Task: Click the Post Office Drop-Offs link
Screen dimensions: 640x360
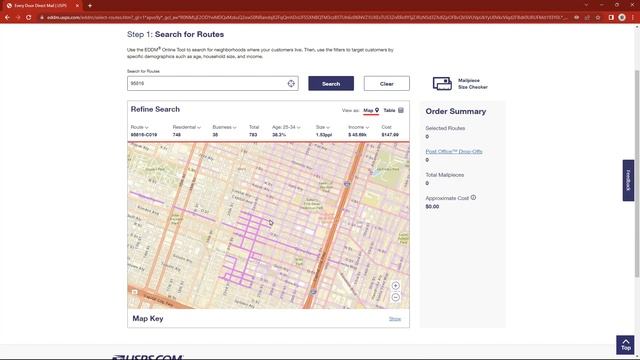Action: click(x=454, y=151)
